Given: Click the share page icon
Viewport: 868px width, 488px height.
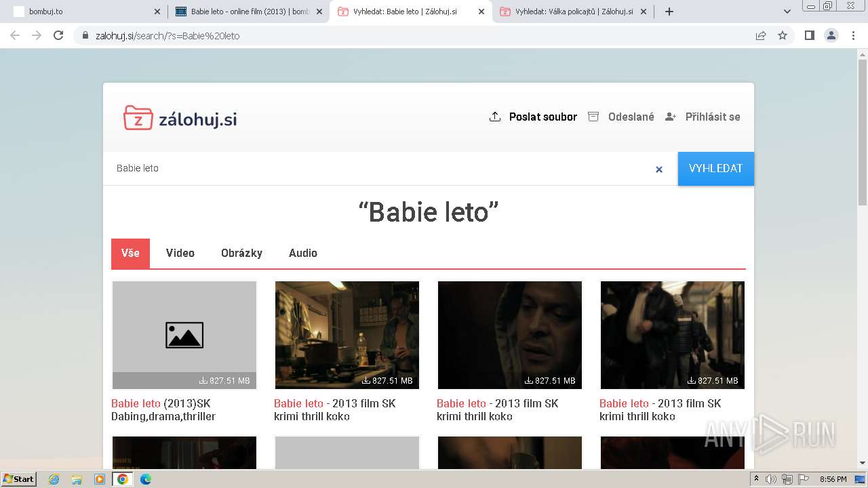Looking at the screenshot, I should pyautogui.click(x=761, y=36).
